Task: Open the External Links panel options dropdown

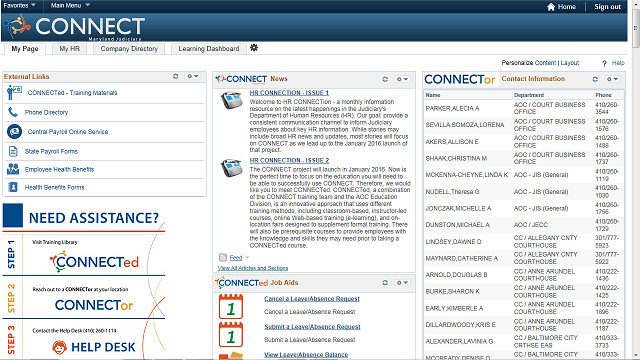Action: pyautogui.click(x=192, y=76)
